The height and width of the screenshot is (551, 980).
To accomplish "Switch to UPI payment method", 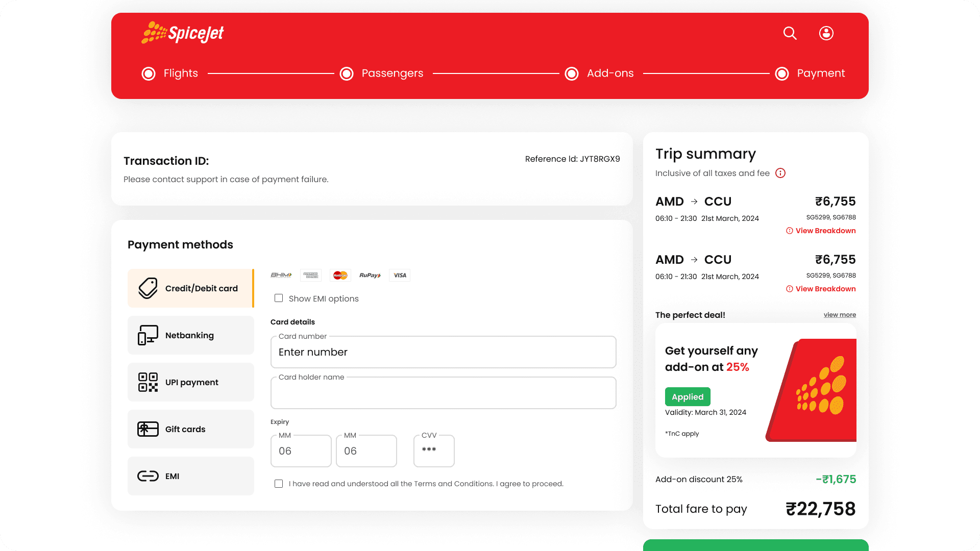I will (191, 382).
